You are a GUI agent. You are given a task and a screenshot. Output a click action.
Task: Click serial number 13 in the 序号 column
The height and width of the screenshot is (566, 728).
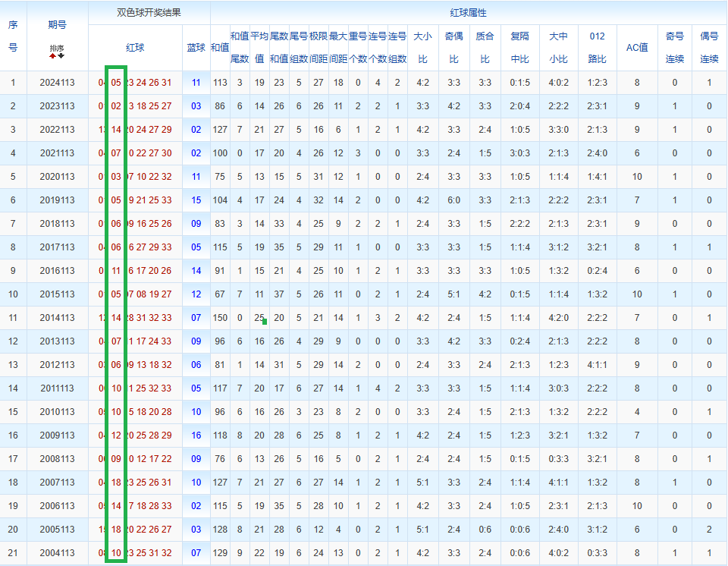click(13, 365)
